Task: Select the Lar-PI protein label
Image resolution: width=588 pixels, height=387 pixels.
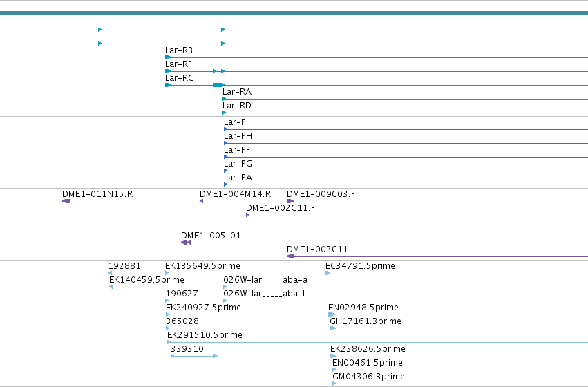Action: pyautogui.click(x=236, y=122)
